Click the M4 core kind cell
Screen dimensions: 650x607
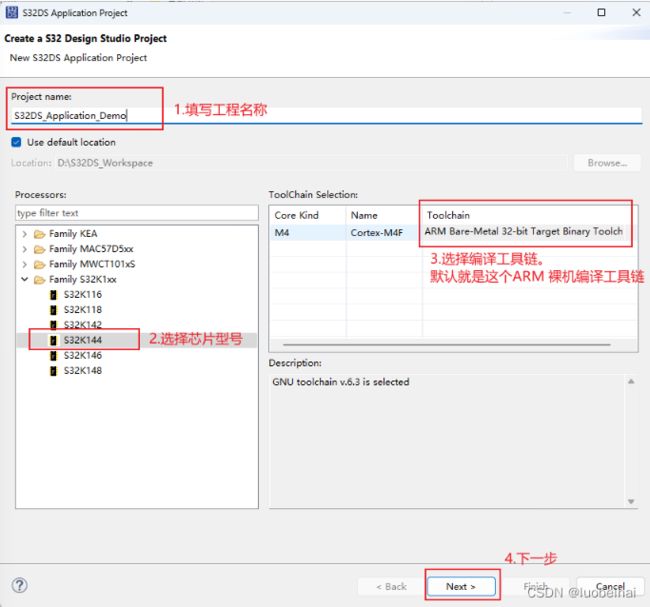click(x=308, y=233)
